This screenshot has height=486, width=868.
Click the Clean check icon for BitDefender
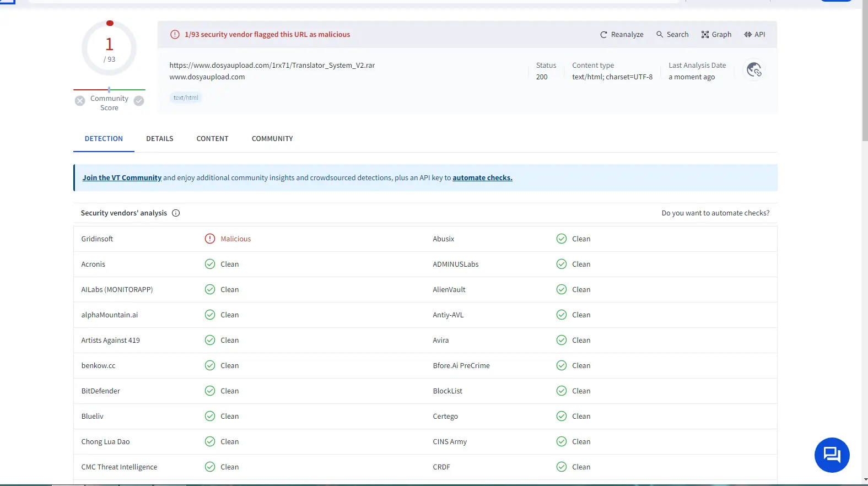tap(210, 391)
